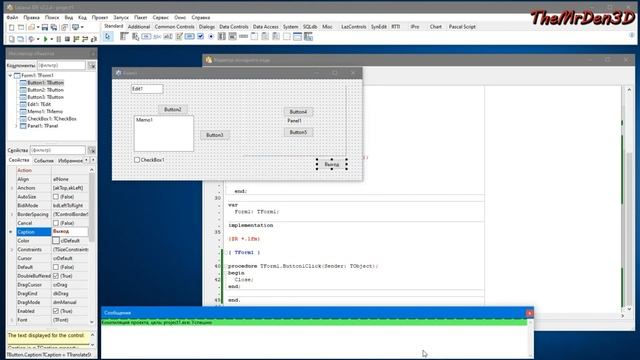
Task: Close the Сообщения panel with red X
Action: click(x=529, y=313)
